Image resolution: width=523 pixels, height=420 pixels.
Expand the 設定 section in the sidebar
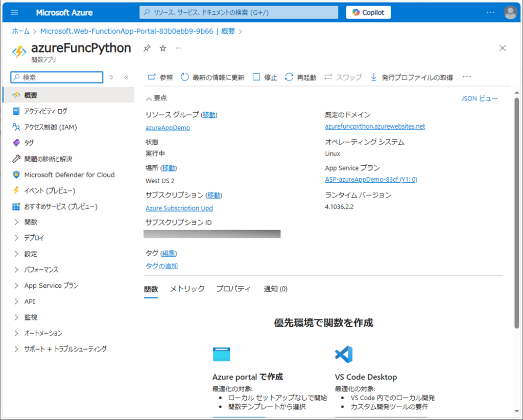[x=31, y=253]
